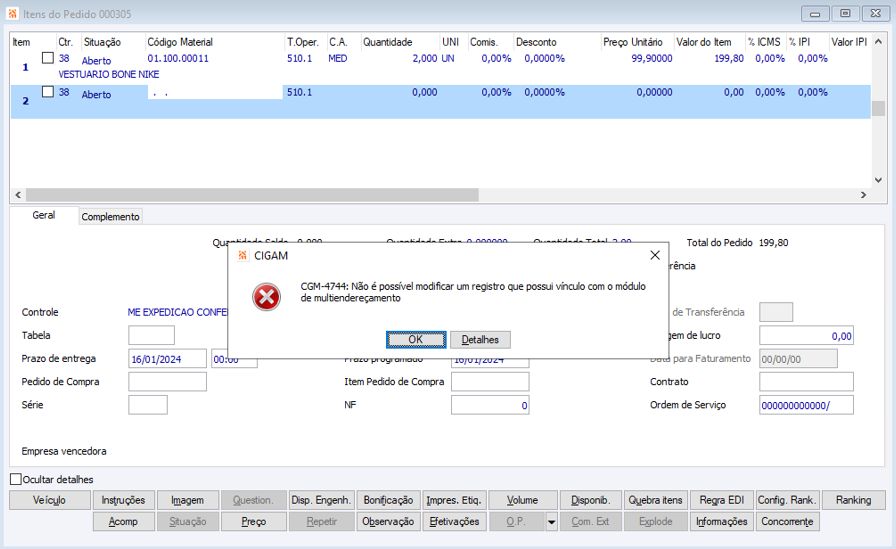The image size is (896, 549).
Task: Click the Informações button
Action: pyautogui.click(x=722, y=522)
